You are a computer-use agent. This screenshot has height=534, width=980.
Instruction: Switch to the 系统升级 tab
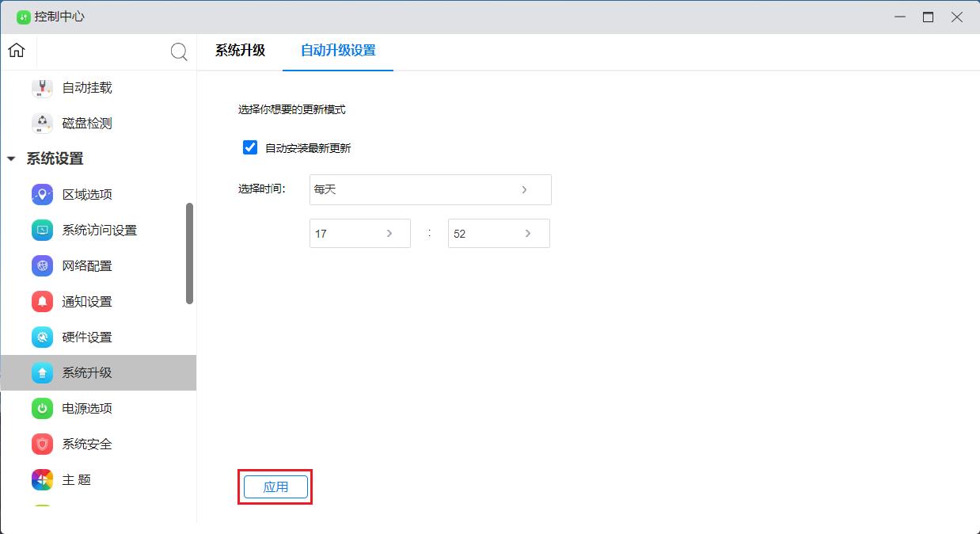(x=240, y=49)
